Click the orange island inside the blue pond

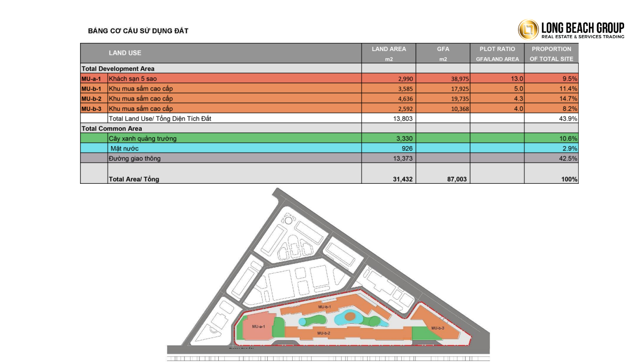tap(350, 317)
